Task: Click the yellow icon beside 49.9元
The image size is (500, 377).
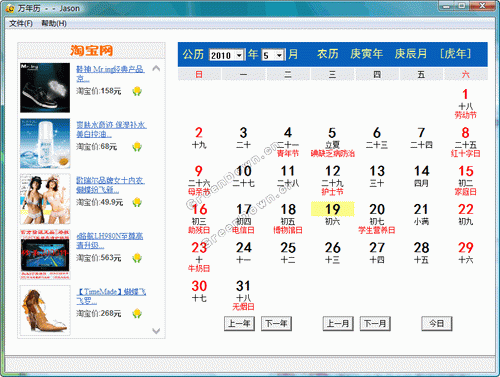Action: tap(137, 202)
